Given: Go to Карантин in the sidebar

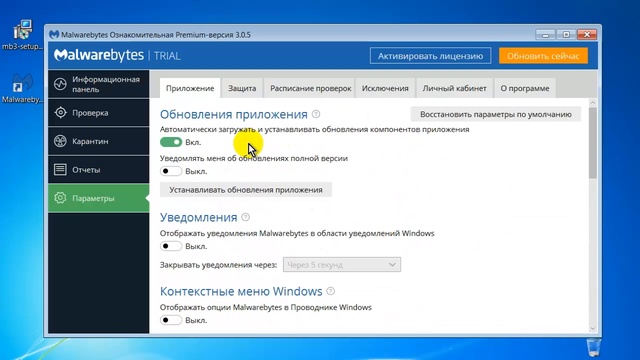Looking at the screenshot, I should [x=99, y=141].
